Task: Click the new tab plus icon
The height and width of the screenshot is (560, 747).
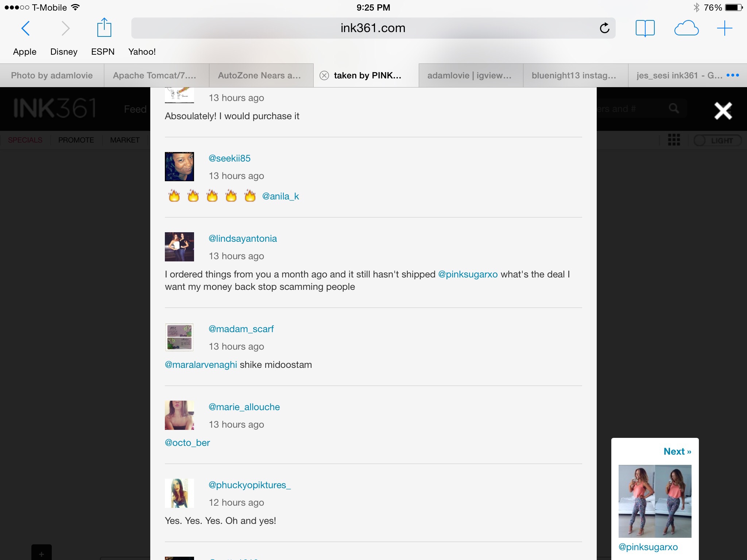Action: pyautogui.click(x=725, y=28)
